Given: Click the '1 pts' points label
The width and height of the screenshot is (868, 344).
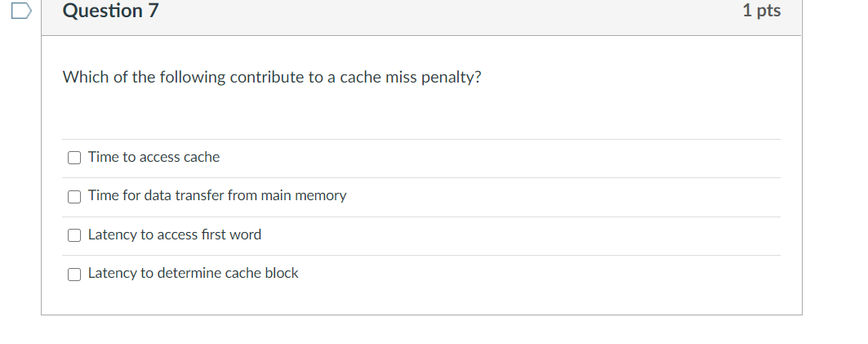Looking at the screenshot, I should (x=761, y=11).
